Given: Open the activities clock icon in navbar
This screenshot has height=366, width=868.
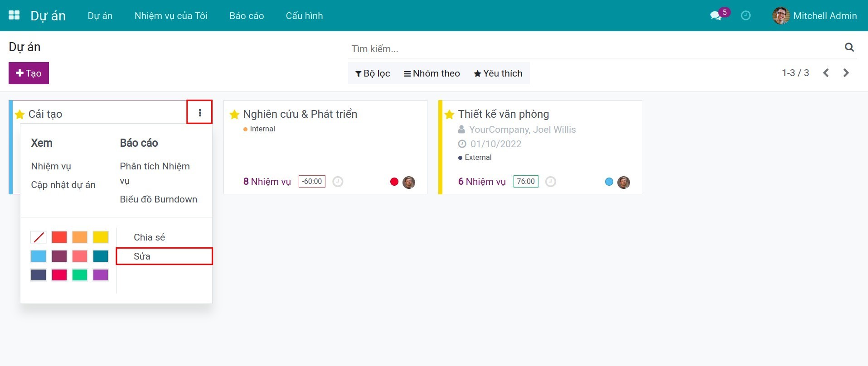Looking at the screenshot, I should (746, 16).
